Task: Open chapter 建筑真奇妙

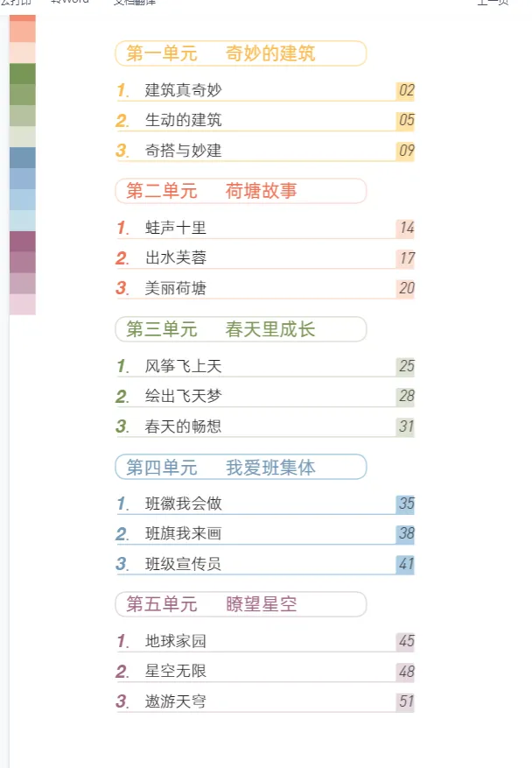Action: (183, 90)
